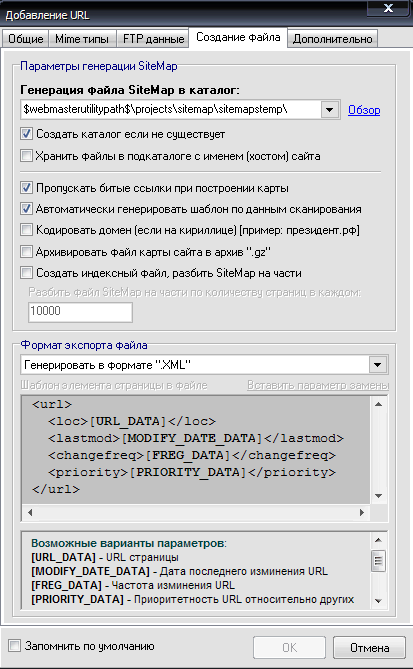Expand the export format dropdown

point(377,365)
